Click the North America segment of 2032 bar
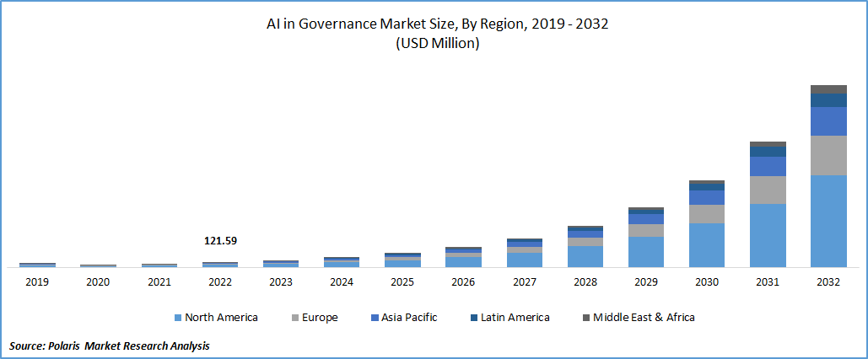The image size is (868, 359). pos(828,222)
